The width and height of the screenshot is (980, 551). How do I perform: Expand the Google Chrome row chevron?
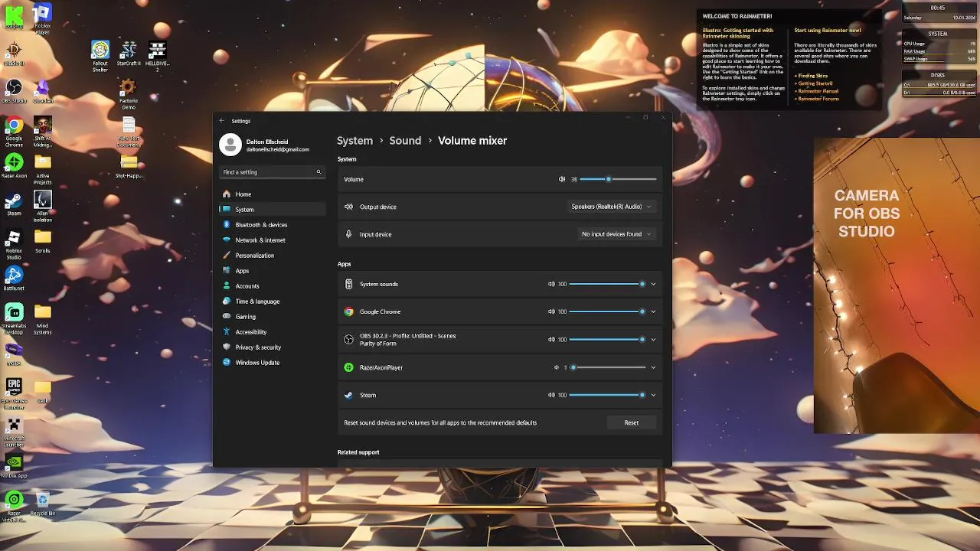[x=653, y=311]
